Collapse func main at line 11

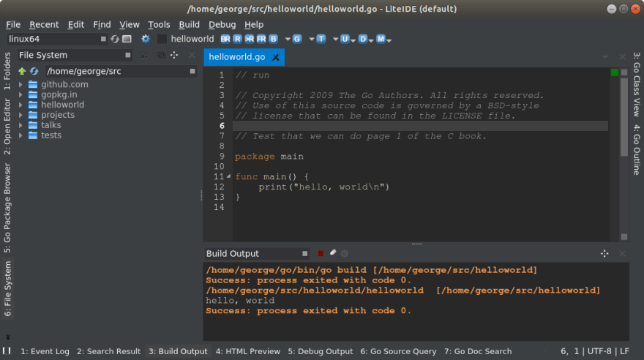tap(229, 176)
